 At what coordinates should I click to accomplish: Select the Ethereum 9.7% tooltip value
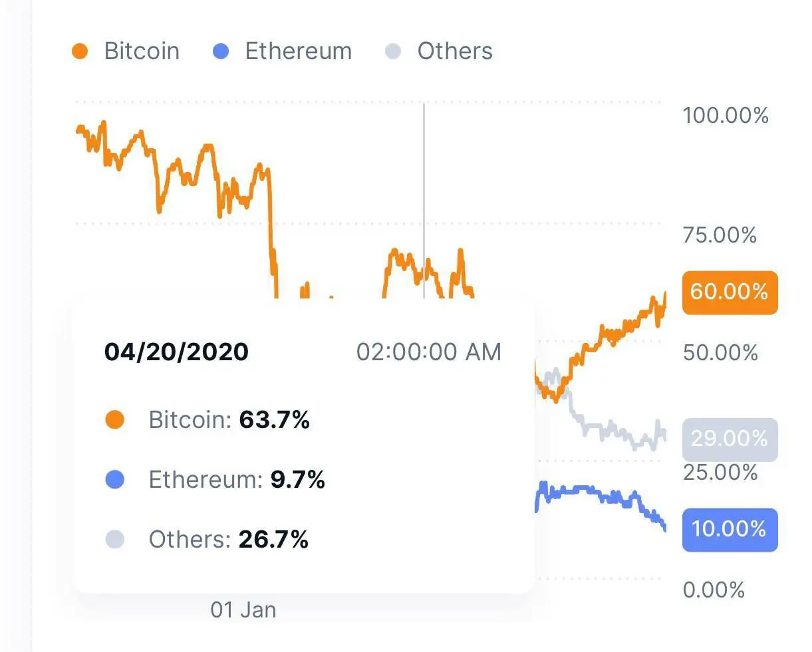(297, 479)
